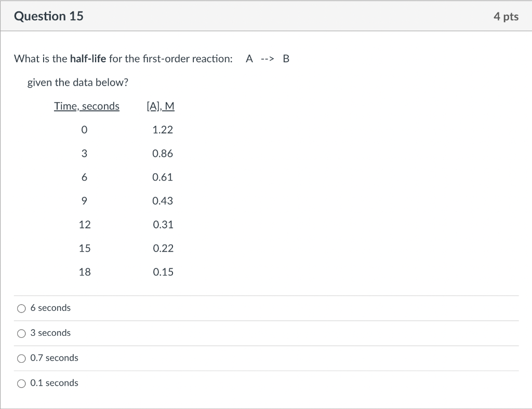Screen dimensions: 532x409
Task: Click the 0.61 concentration value
Action: click(x=163, y=177)
